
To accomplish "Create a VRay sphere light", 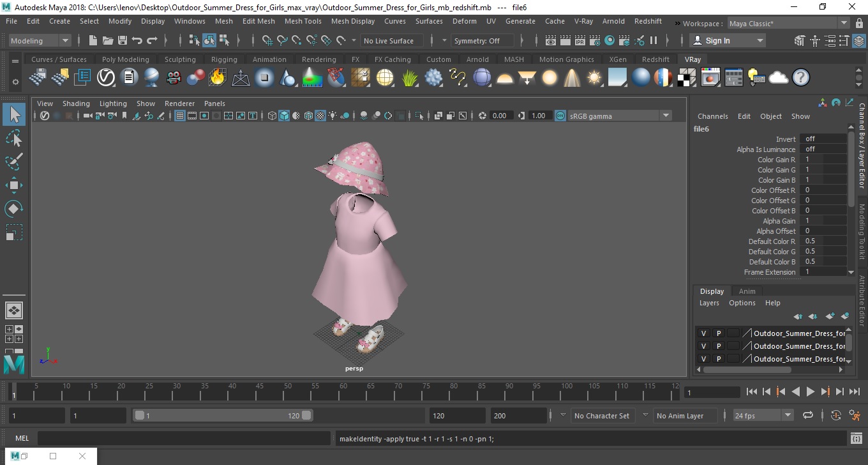I will (550, 78).
